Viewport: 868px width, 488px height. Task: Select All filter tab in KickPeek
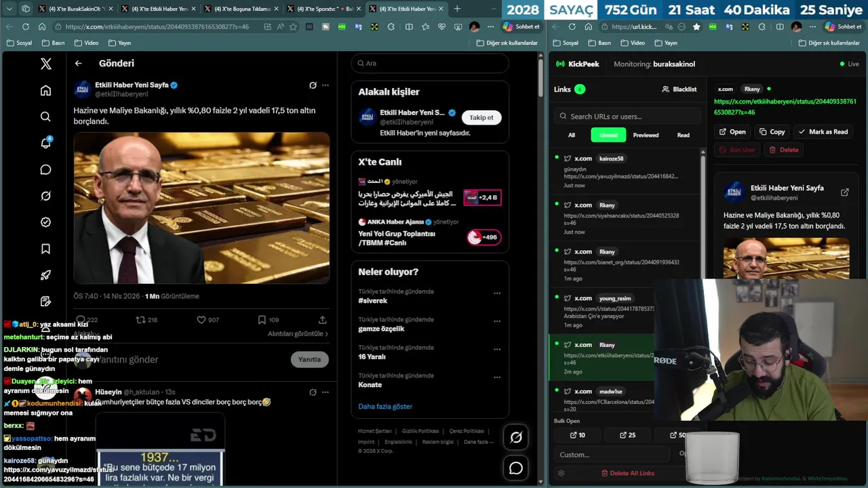(x=572, y=135)
